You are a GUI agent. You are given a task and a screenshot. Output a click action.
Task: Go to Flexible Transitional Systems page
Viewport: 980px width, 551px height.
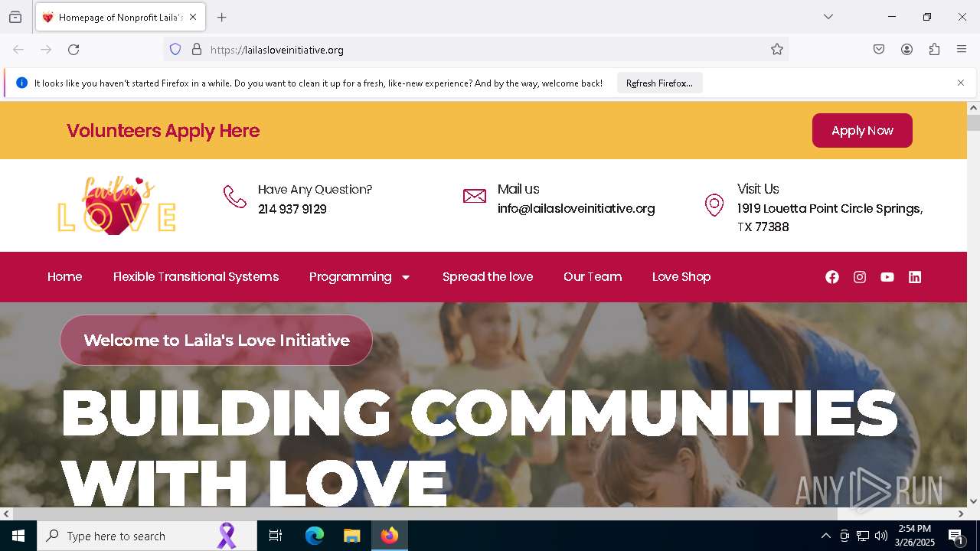(196, 277)
